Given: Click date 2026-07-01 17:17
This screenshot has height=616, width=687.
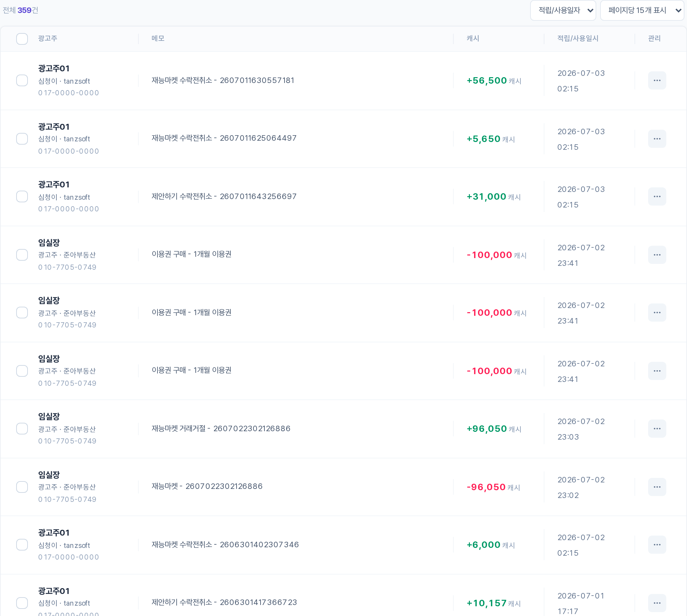Looking at the screenshot, I should click(581, 604).
